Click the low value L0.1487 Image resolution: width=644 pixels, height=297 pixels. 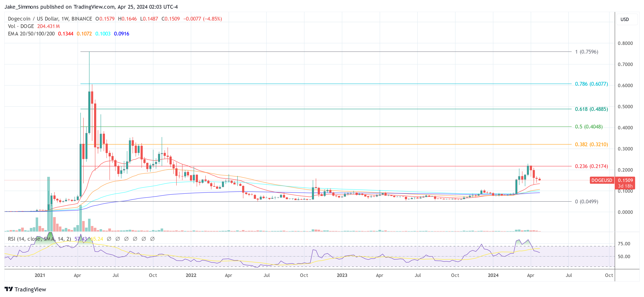click(149, 19)
